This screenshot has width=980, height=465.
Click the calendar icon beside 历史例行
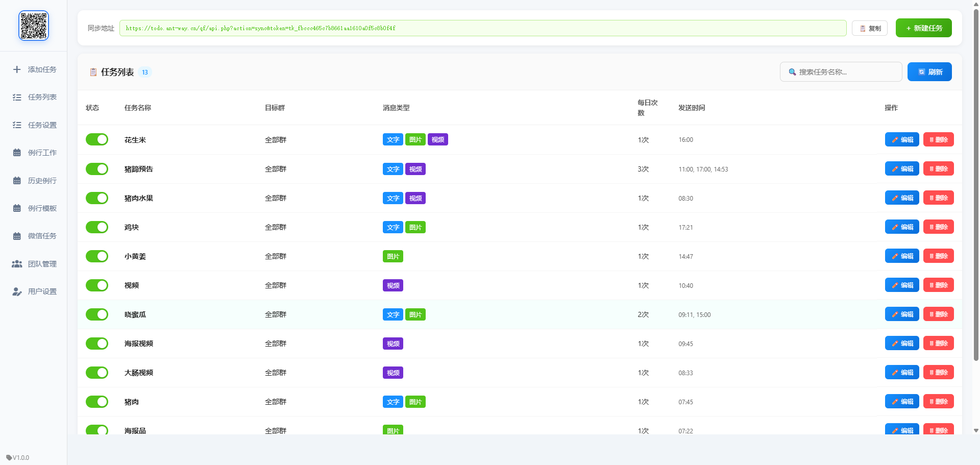17,181
